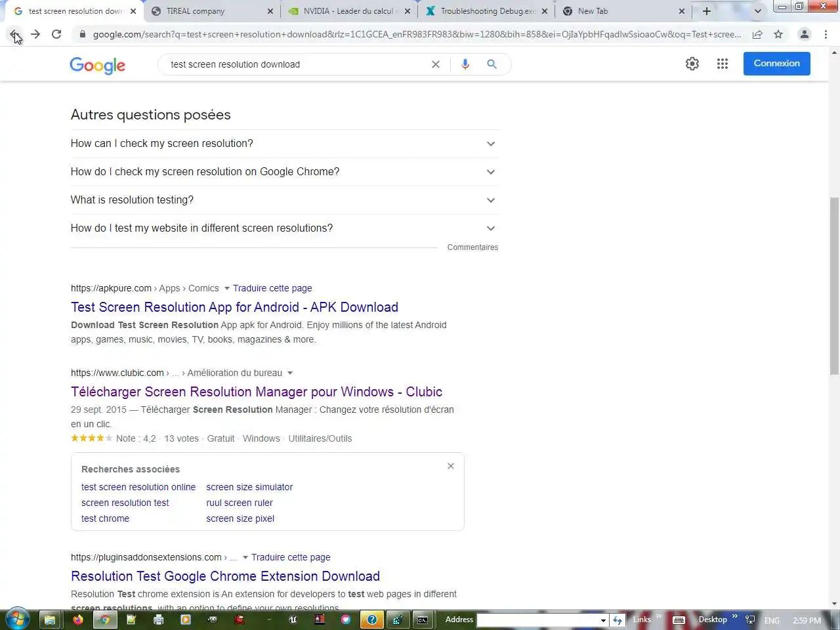Select the test screen resolution download tab
Viewport: 840px width, 630px height.
[x=74, y=11]
